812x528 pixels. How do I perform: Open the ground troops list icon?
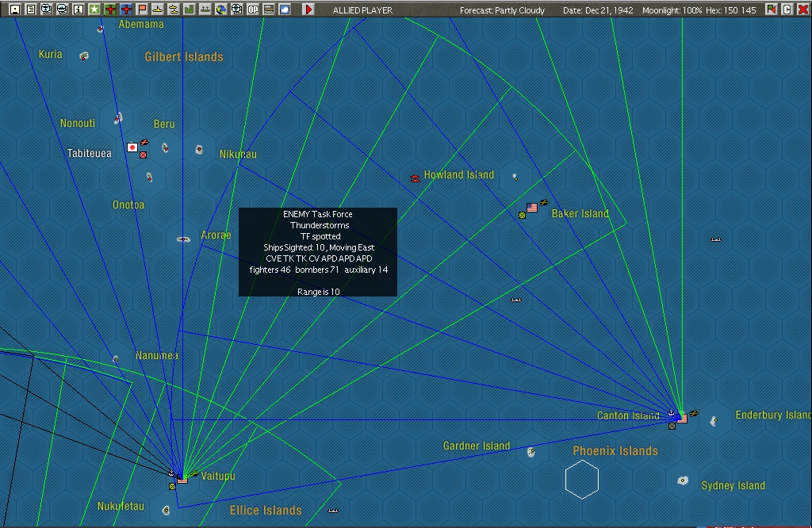pos(205,10)
